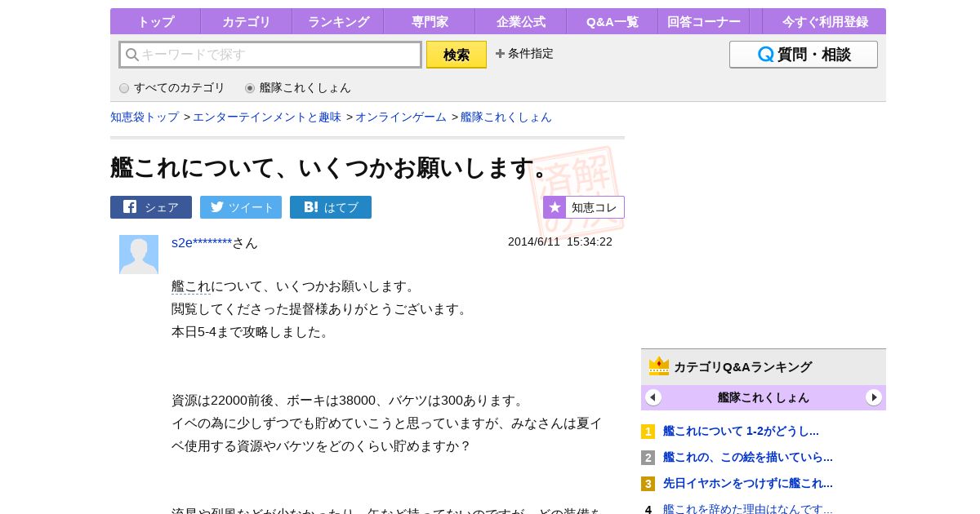Image resolution: width=980 pixels, height=514 pixels.
Task: Click the asker's avatar thumbnail
Action: point(139,255)
